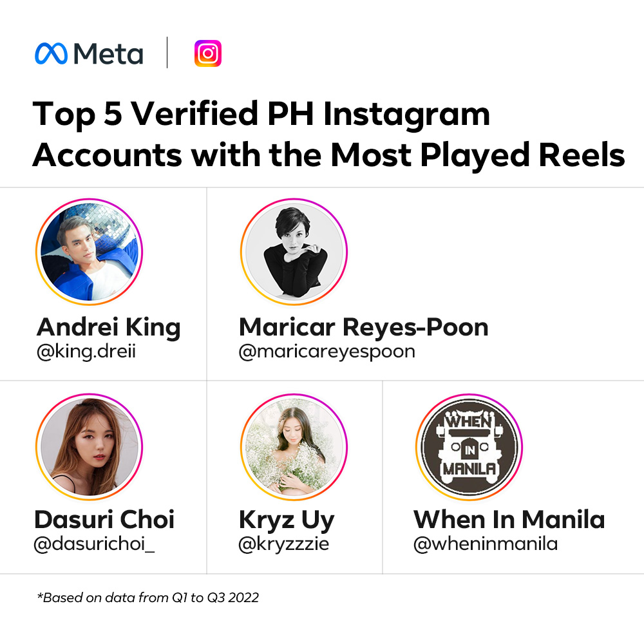Click the Q1 to Q3 2022 footnote
Screen dimensions: 644x644
coord(148,598)
